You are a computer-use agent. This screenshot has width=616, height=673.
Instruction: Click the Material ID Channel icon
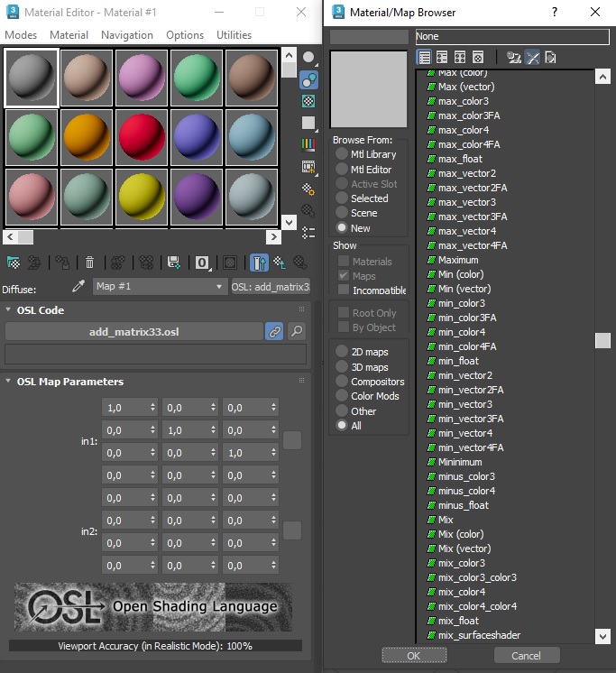click(x=202, y=263)
